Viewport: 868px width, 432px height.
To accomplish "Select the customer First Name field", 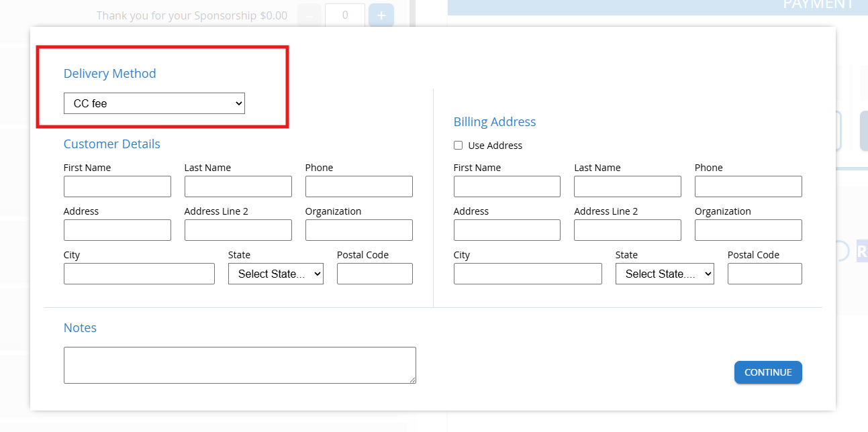I will pyautogui.click(x=117, y=186).
